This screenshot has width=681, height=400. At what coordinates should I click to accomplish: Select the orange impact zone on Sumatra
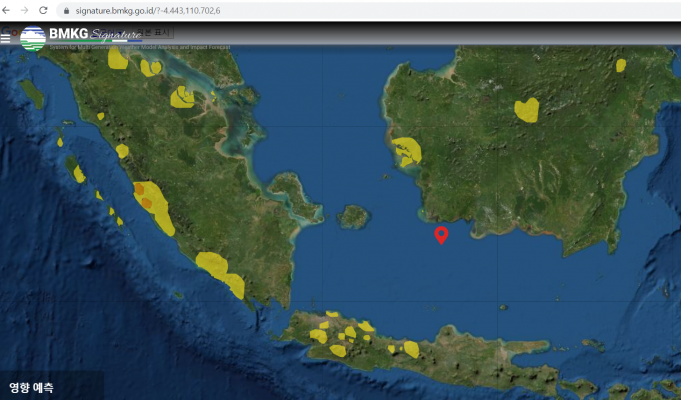point(143,196)
